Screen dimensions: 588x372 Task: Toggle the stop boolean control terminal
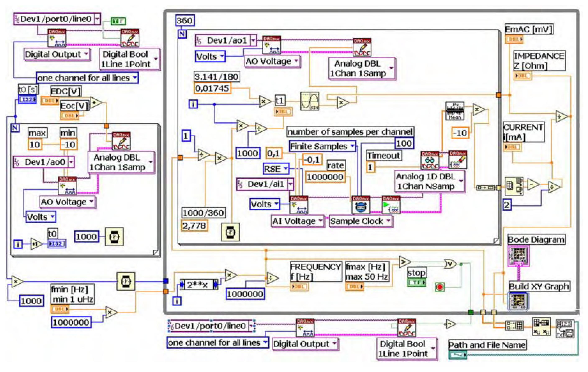pyautogui.click(x=417, y=282)
